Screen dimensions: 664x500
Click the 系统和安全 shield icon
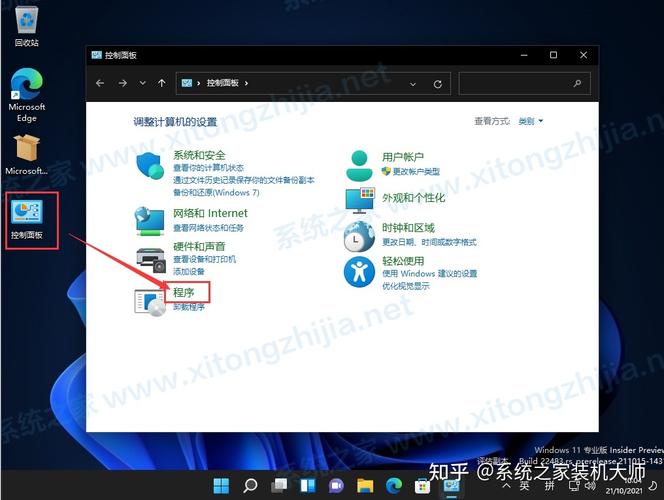(x=150, y=166)
